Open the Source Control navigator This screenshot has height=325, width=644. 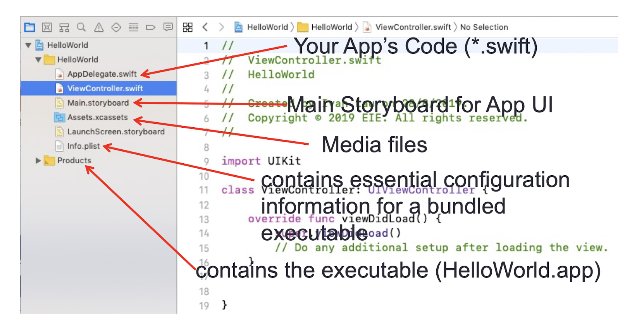coord(47,27)
